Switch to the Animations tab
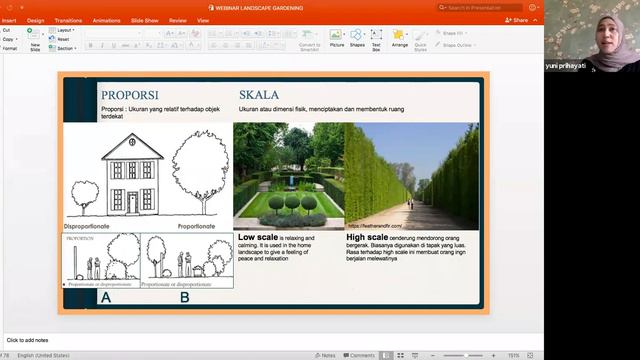 click(x=107, y=20)
